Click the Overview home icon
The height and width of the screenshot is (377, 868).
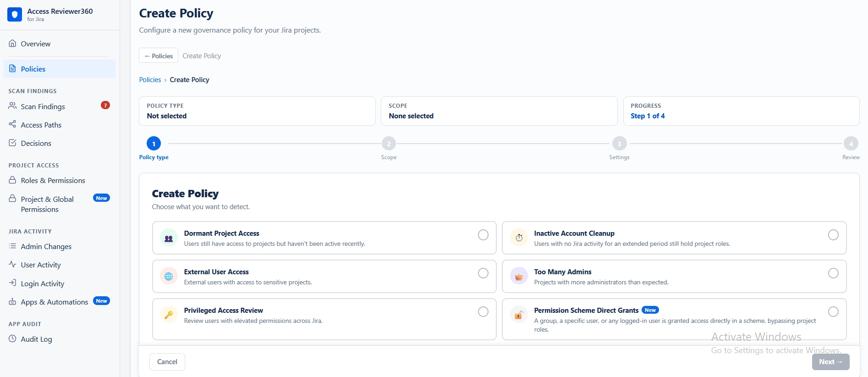coord(12,44)
